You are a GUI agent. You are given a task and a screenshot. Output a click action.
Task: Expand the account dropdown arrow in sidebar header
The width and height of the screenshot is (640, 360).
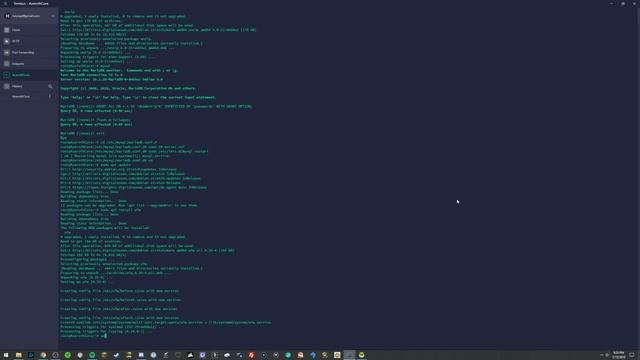point(53,16)
